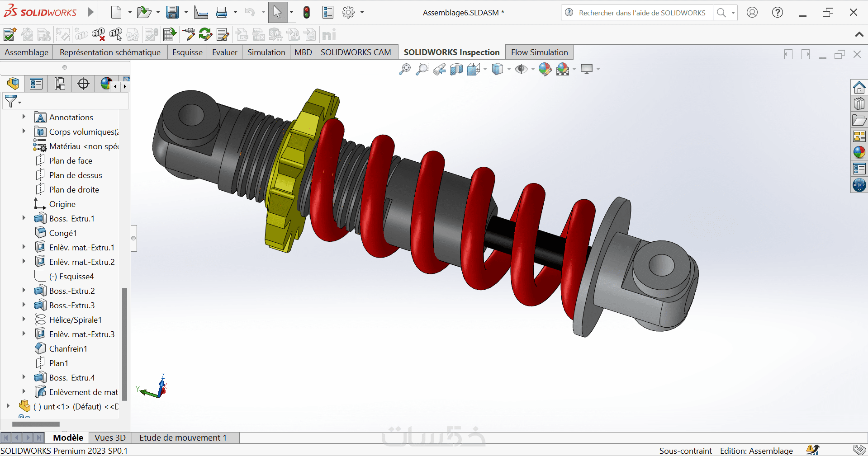Switch to the Assemblage tab

pyautogui.click(x=27, y=52)
